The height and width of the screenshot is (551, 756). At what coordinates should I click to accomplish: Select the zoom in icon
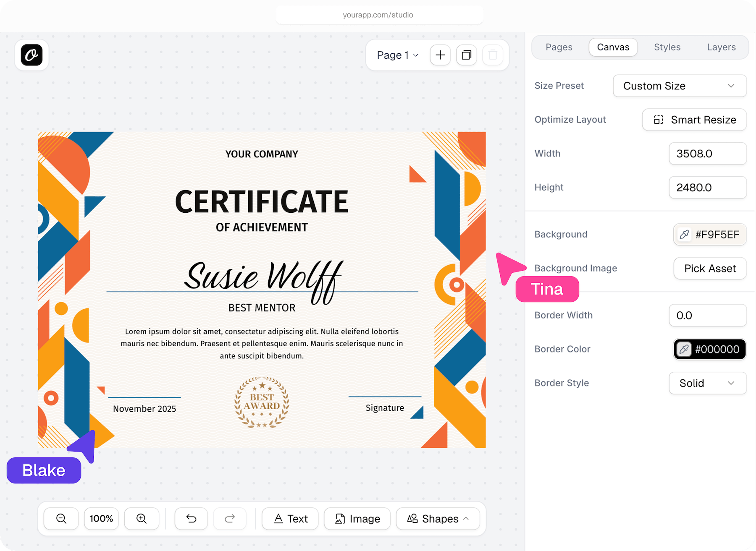tap(142, 519)
